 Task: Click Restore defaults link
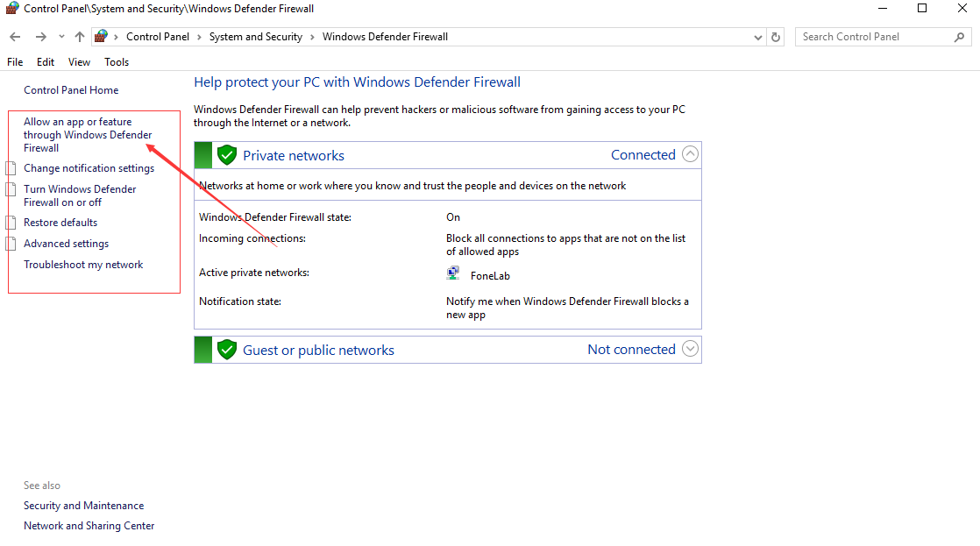click(x=60, y=223)
